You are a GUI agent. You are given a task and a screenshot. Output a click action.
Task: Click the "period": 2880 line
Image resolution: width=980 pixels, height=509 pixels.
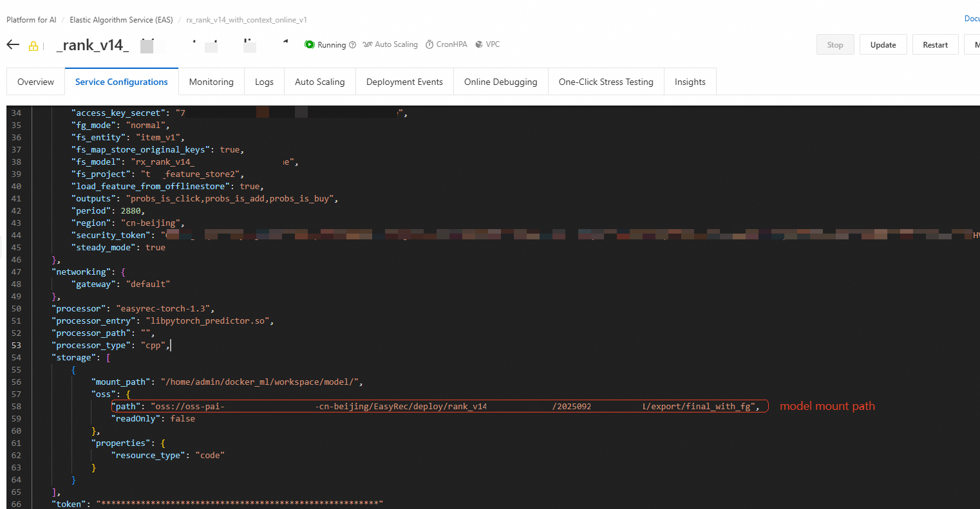[108, 211]
